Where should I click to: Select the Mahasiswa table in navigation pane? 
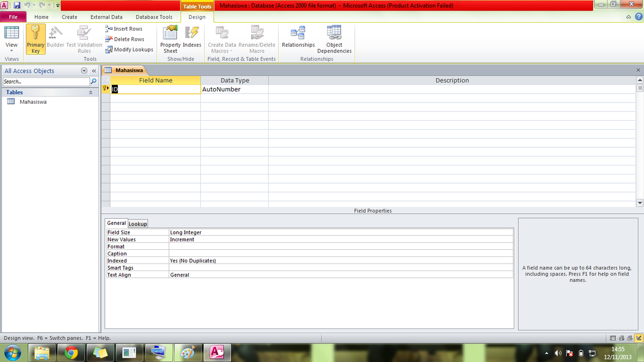33,102
